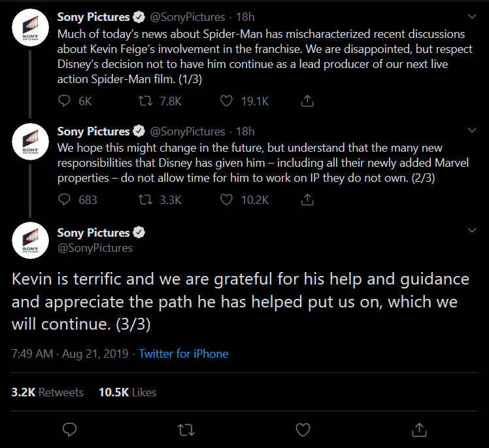Viewport: 489px width, 448px height.
Task: Open Sony Pictures avatar on the first tweet
Action: coord(30,27)
